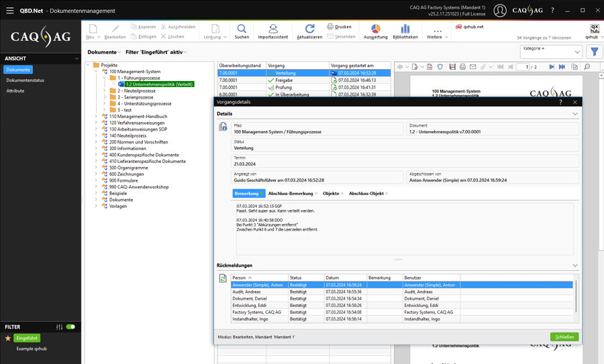Click the blue filter funnel icon
The height and width of the screenshot is (364, 604).
click(593, 52)
